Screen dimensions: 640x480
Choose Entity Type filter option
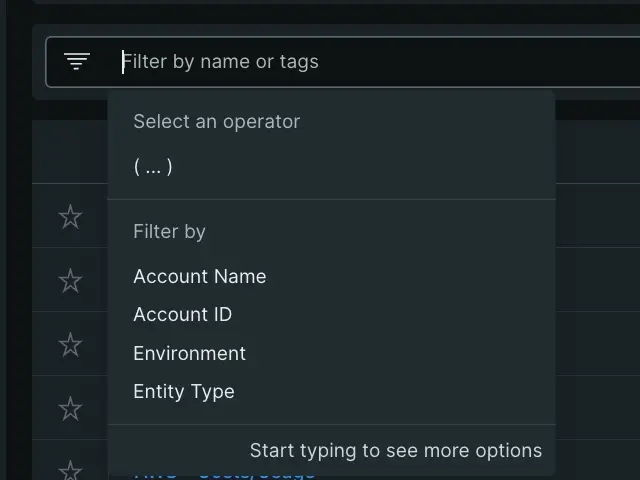[x=184, y=392]
